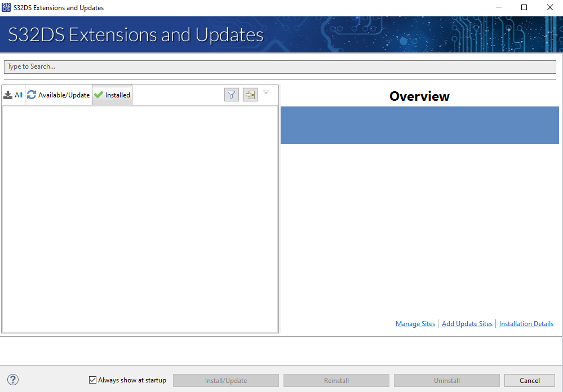Switch to the Available/Update tab
This screenshot has width=563, height=392.
[59, 95]
